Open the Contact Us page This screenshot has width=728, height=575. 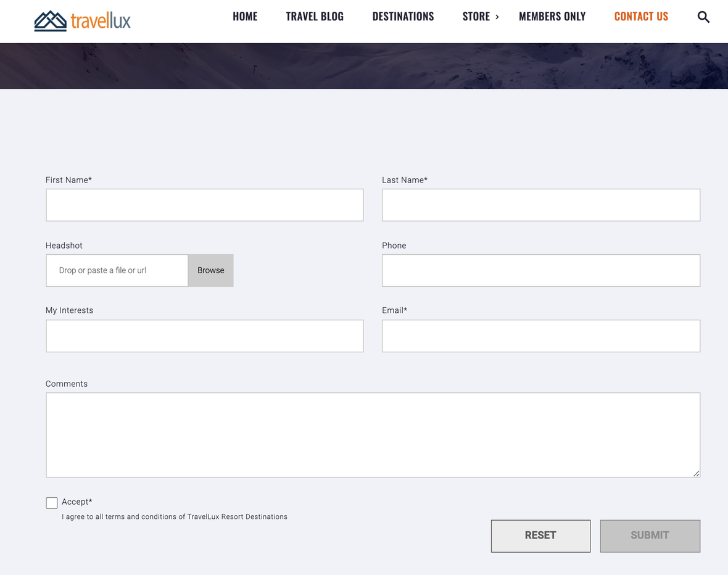coord(641,17)
